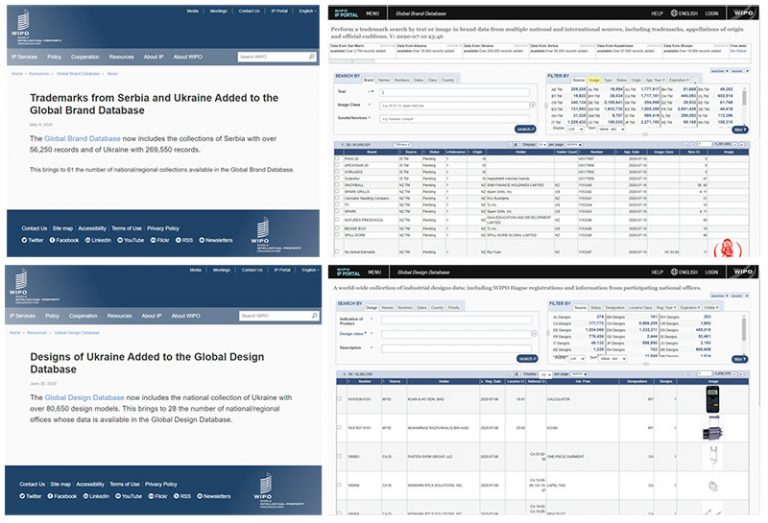The width and height of the screenshot is (768, 523).
Task: Click the RSS icon on the Serbia and Ukraine news page footer
Action: [178, 240]
